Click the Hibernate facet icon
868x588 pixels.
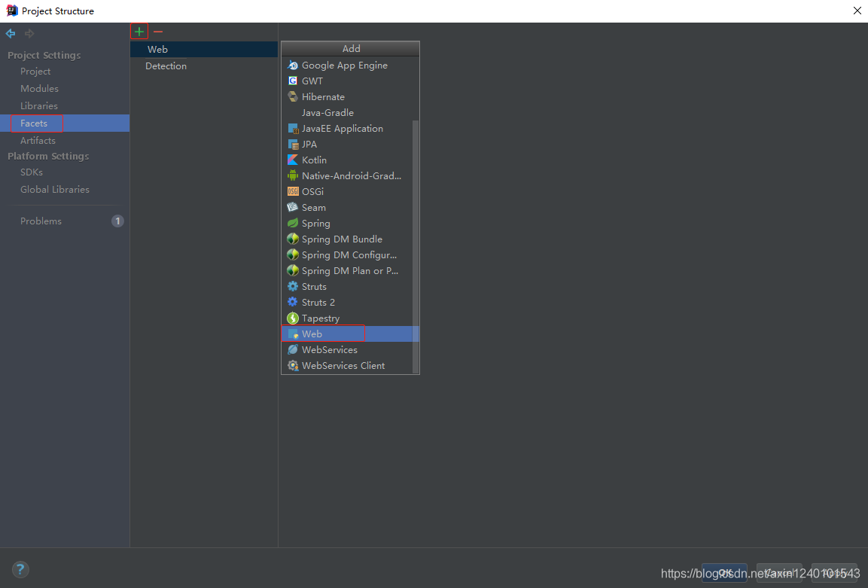(x=293, y=97)
